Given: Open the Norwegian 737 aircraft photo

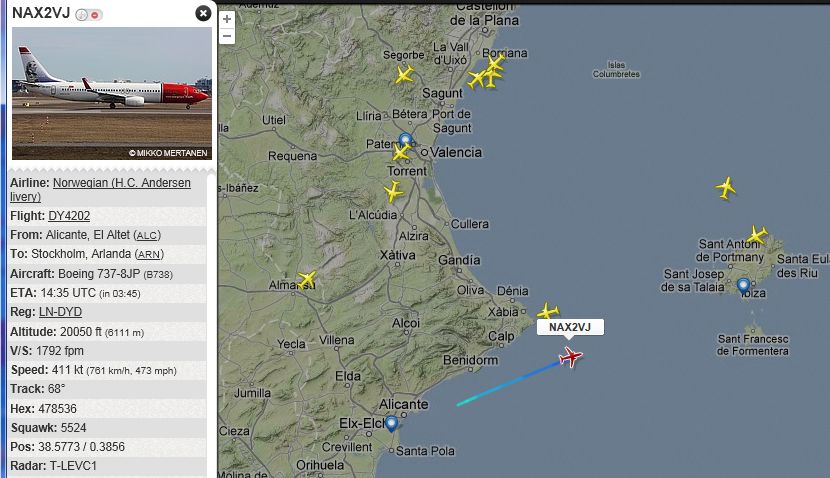Looking at the screenshot, I should pos(112,93).
